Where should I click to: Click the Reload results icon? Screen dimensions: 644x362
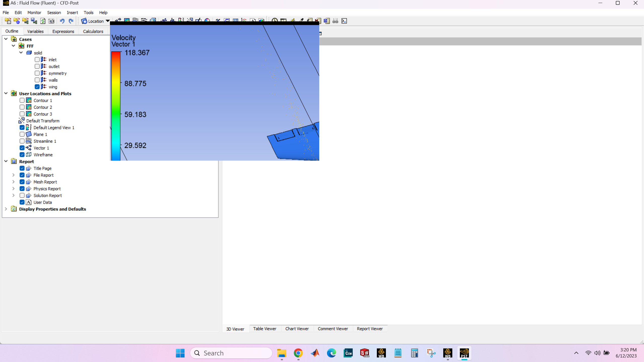43,21
